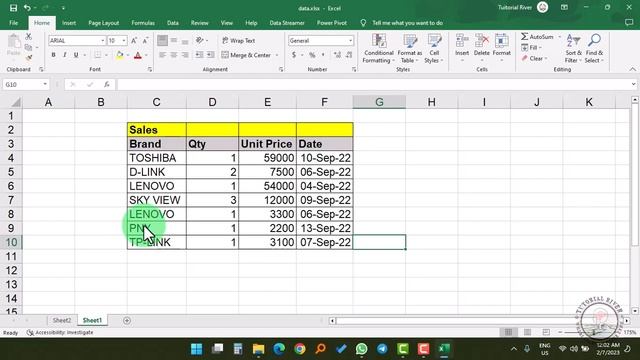Click the Orientation text rotate icon
The height and width of the screenshot is (360, 640).
pyautogui.click(x=200, y=40)
